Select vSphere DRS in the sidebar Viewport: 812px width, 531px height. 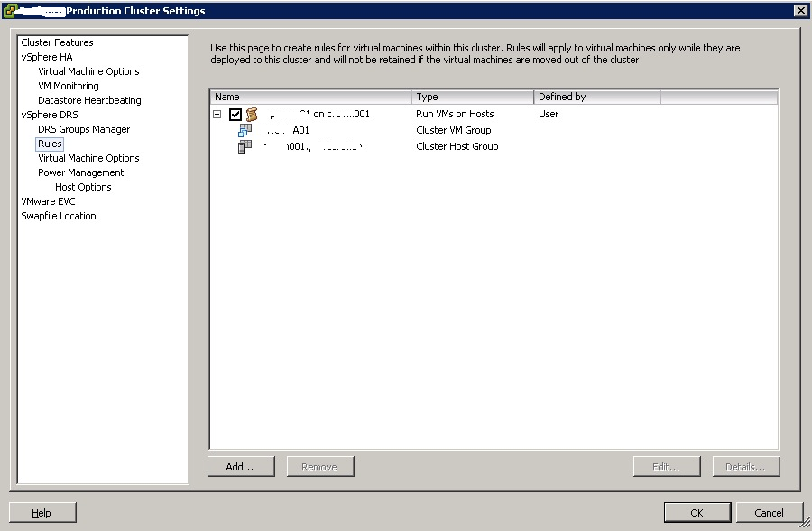click(50, 115)
